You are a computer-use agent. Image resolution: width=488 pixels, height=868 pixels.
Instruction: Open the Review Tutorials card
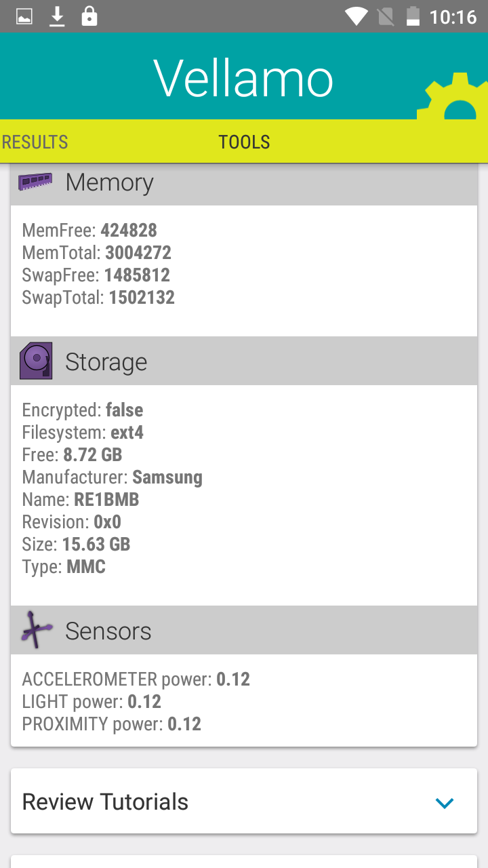[203, 802]
